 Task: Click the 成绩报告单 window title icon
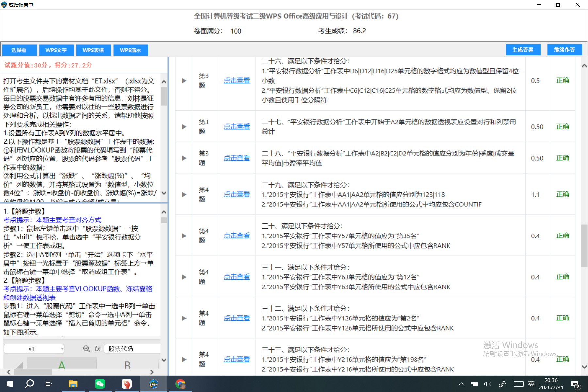click(4, 5)
